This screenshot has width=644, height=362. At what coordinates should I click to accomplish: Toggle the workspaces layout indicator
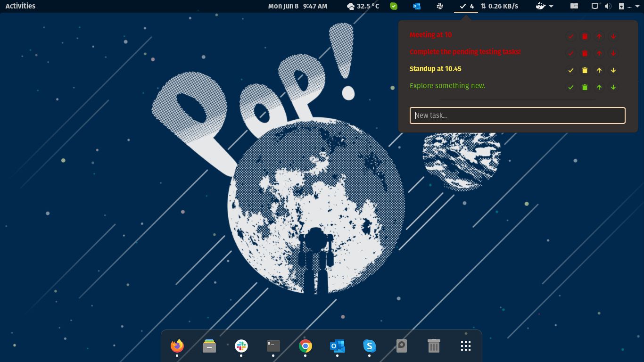(574, 6)
